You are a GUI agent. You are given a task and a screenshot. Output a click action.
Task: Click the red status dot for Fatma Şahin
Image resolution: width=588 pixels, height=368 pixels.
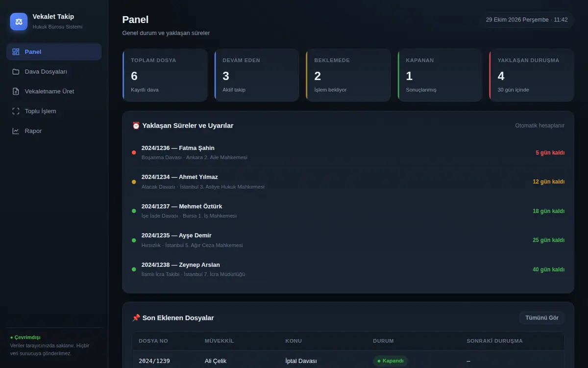click(x=134, y=153)
